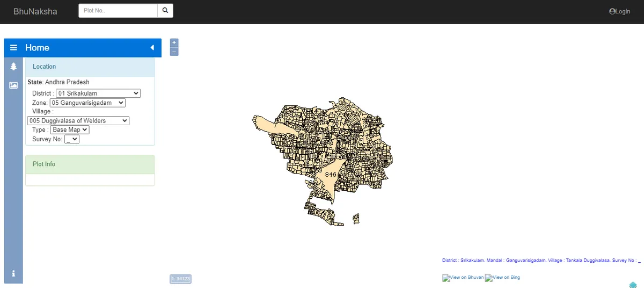The image size is (644, 288).
Task: Open the image layer sidebar icon
Action: (13, 85)
